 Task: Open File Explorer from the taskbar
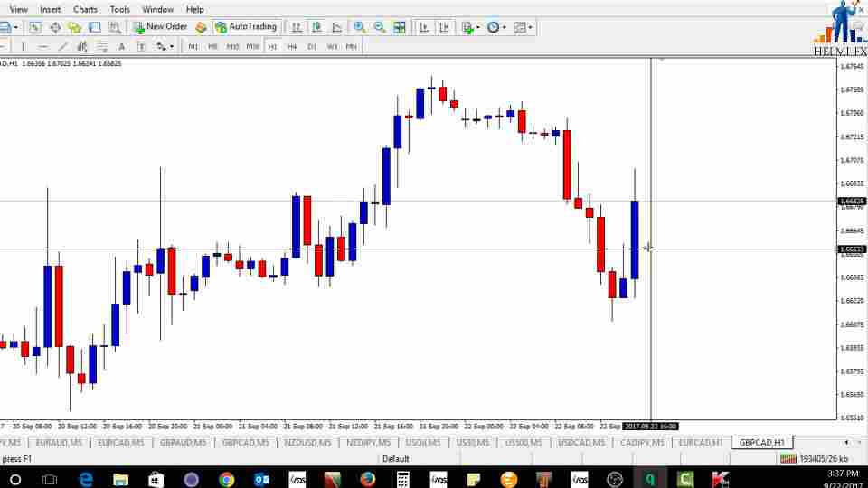[x=120, y=479]
